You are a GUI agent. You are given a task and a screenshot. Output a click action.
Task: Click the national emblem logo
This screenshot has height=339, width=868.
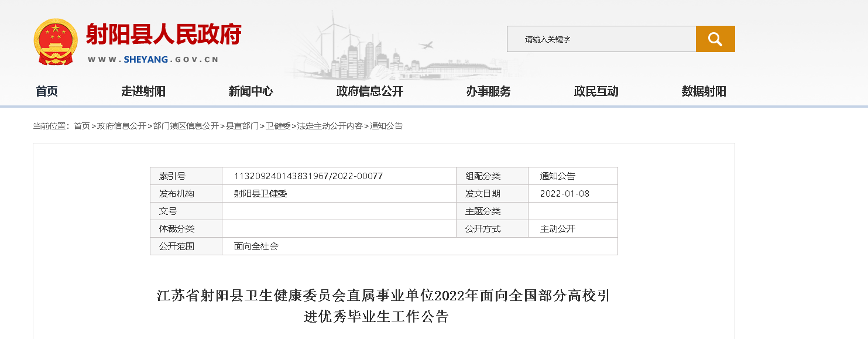pyautogui.click(x=55, y=42)
